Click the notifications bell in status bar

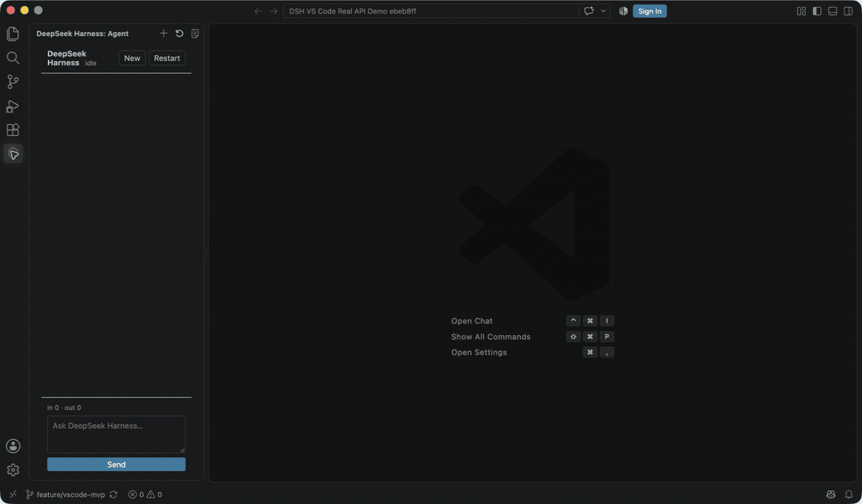pos(848,495)
